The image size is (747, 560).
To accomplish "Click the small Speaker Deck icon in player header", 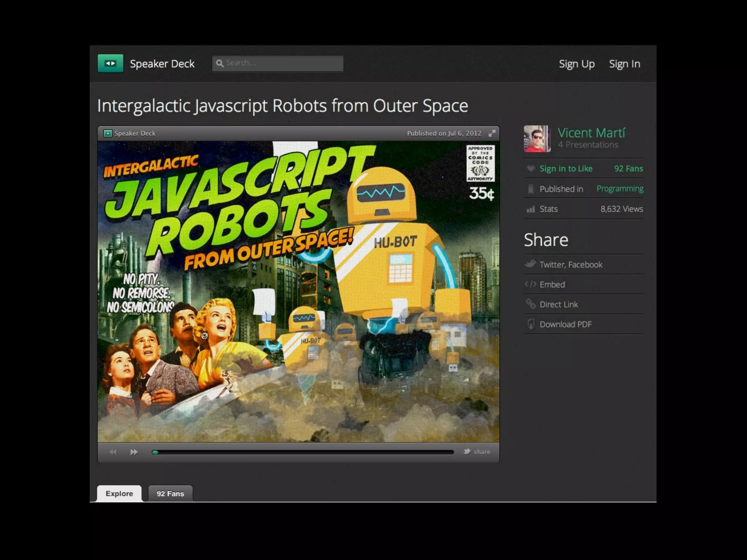I will [x=108, y=133].
